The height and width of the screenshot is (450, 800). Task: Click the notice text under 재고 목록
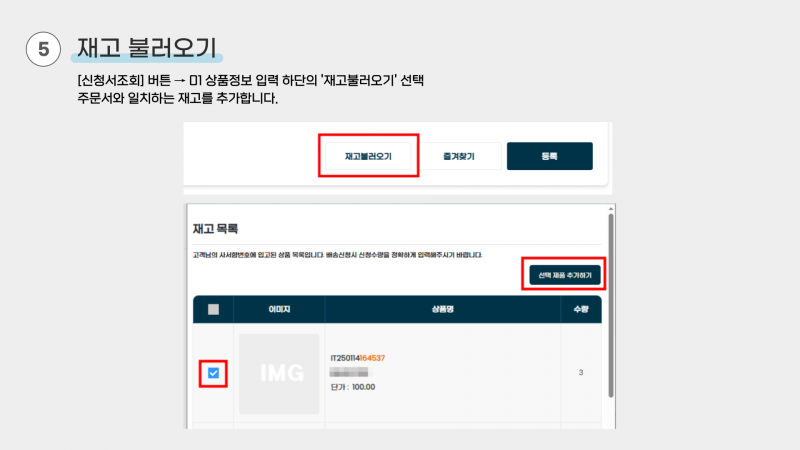coord(337,255)
